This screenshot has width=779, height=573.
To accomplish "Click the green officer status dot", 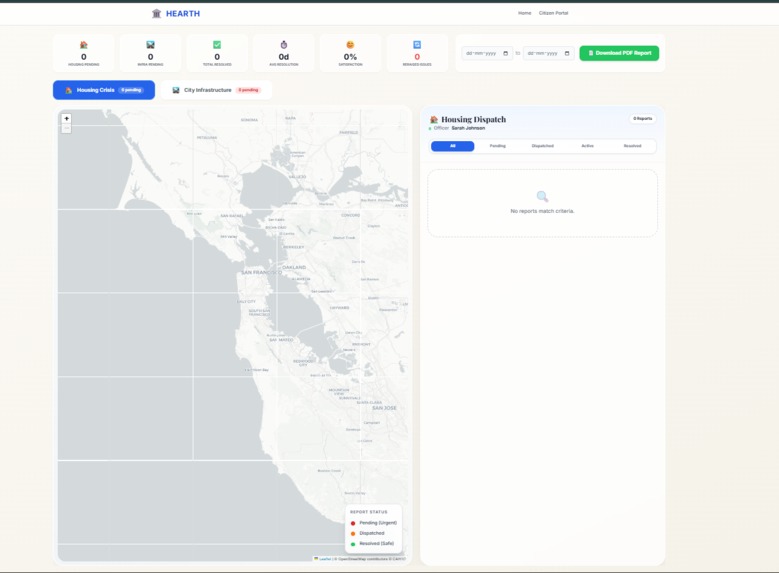I will pos(430,129).
